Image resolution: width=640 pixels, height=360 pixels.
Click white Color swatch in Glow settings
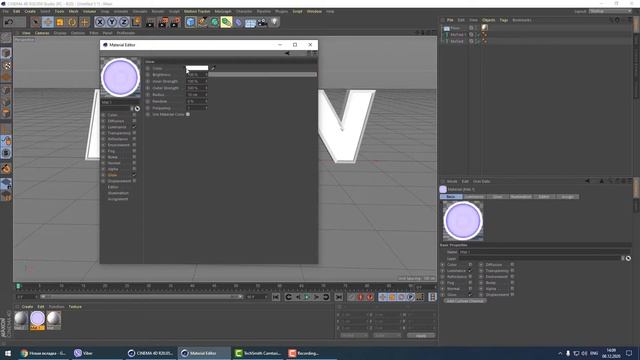197,68
